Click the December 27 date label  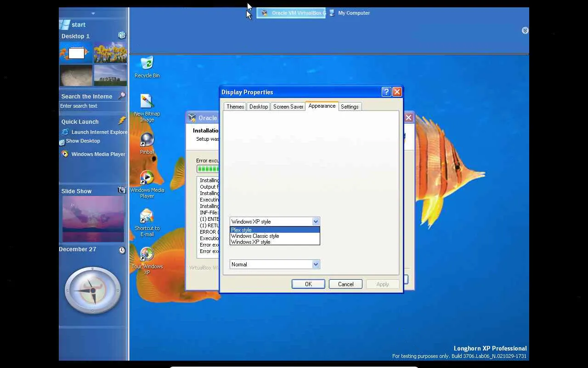pyautogui.click(x=78, y=249)
